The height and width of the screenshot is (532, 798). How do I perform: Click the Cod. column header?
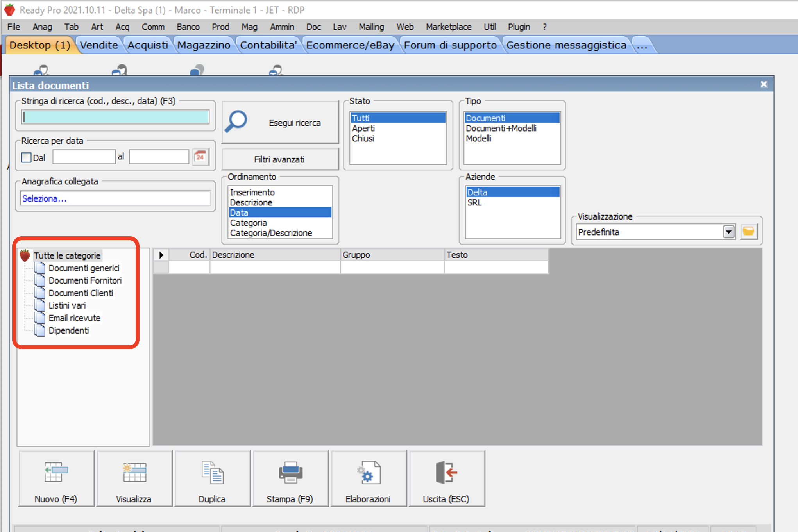(190, 255)
